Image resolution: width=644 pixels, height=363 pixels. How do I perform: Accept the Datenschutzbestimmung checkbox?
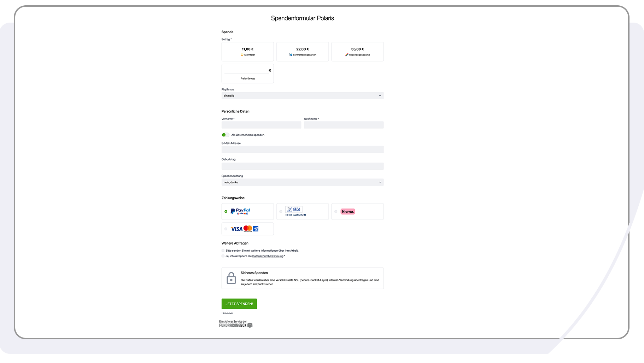[x=223, y=256]
